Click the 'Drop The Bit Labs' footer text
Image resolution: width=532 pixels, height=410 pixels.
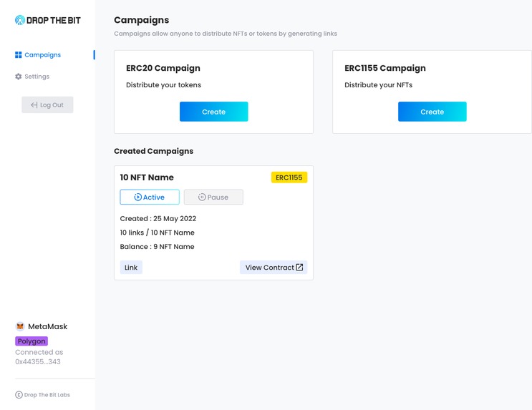coord(47,395)
